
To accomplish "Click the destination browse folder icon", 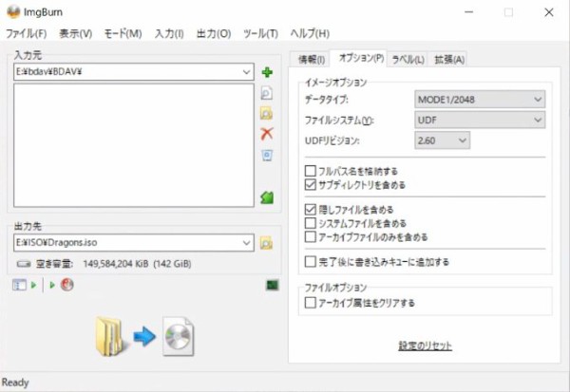I will [266, 243].
